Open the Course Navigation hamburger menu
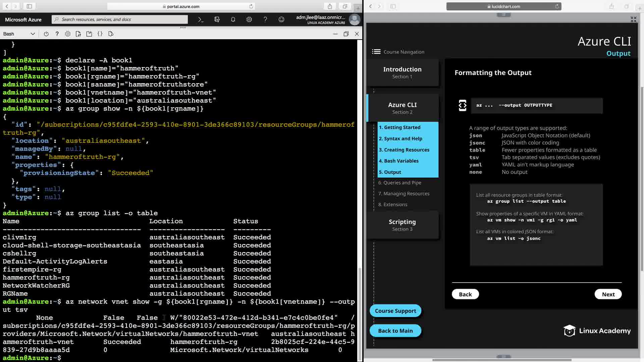Viewport: 644px width, 362px height. tap(376, 52)
